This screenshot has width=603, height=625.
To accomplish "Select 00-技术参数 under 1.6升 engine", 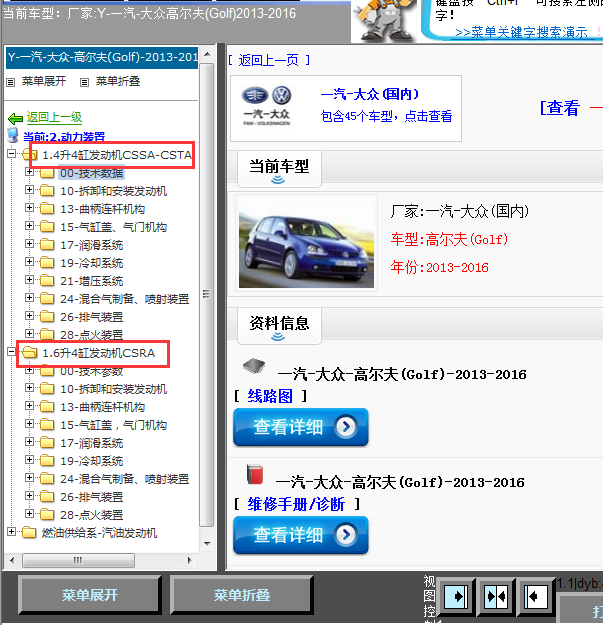I will [x=92, y=371].
